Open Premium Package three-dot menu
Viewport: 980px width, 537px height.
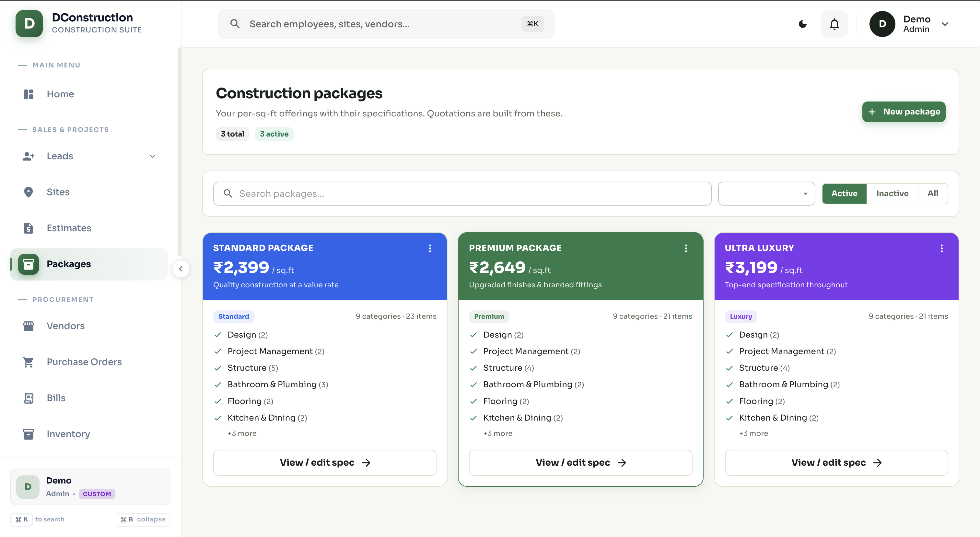point(686,248)
